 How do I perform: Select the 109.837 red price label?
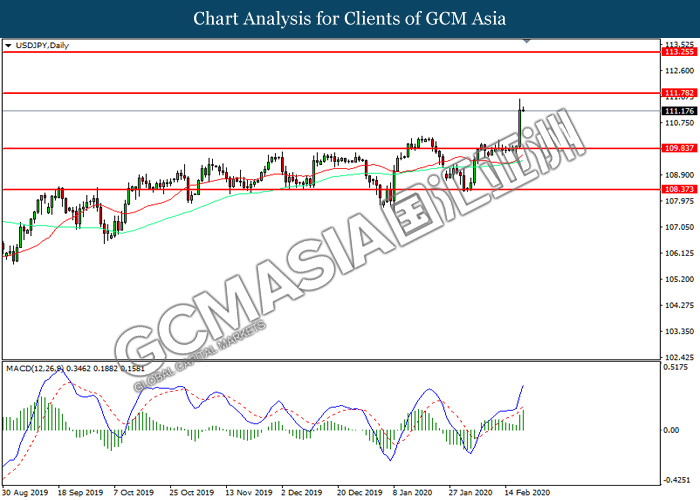(x=679, y=148)
